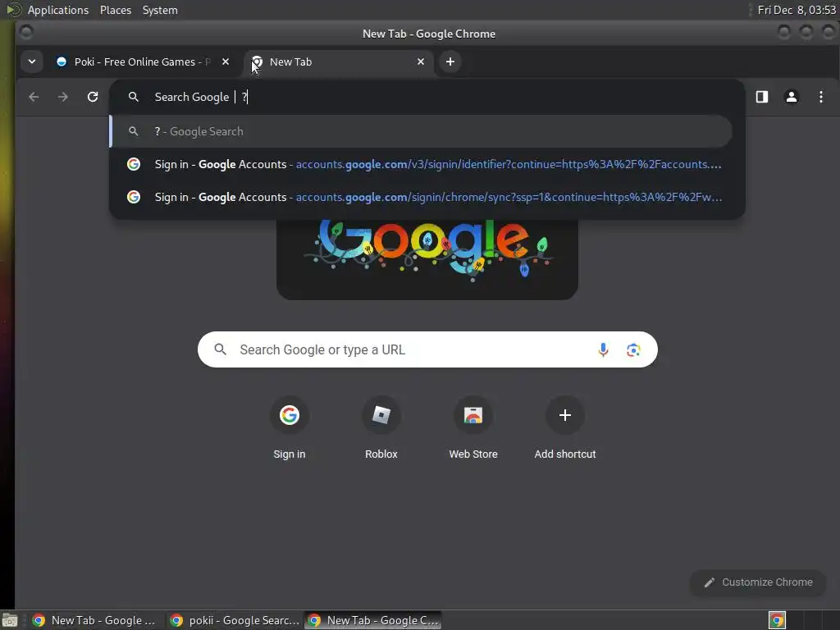Click the search icon beside the ? suggestion
Screen dimensions: 840x630
(x=134, y=131)
